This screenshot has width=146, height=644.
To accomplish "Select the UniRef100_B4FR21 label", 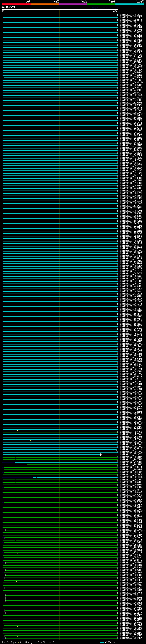I will point(131,55).
